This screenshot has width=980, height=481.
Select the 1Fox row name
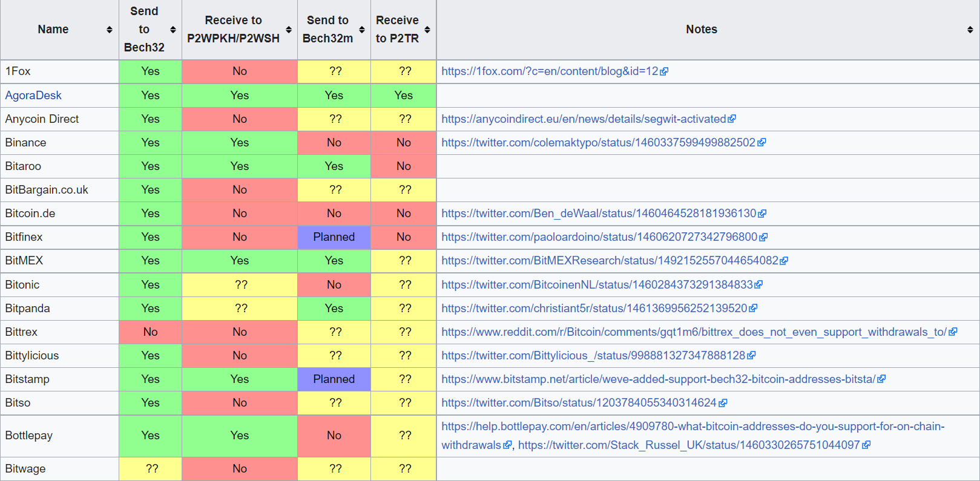18,71
